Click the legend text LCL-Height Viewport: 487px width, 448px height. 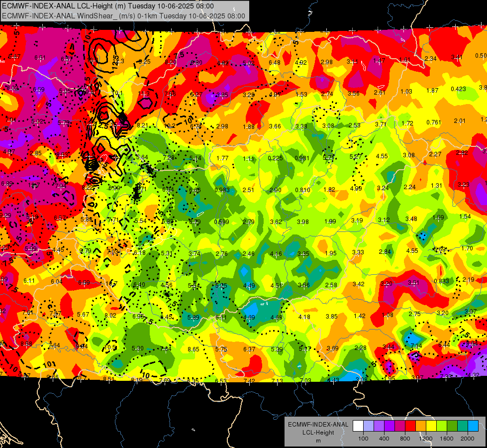click(x=318, y=433)
